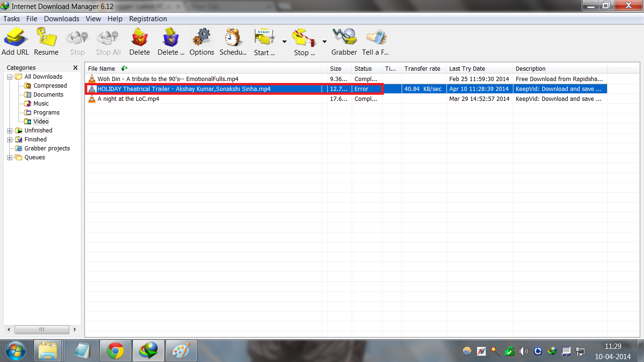The width and height of the screenshot is (644, 362).
Task: Open Windows Explorer from the taskbar
Action: tap(48, 351)
